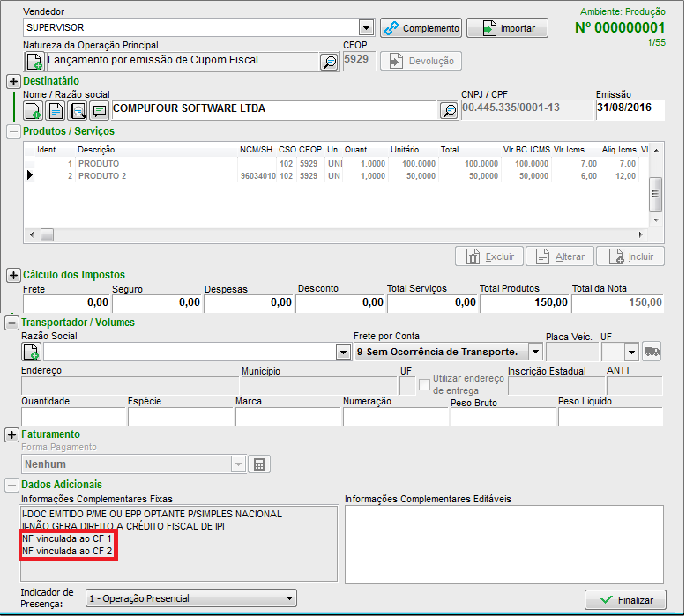Open the Indicador de Presença dropdown
Screen dimensions: 686x616
click(287, 599)
